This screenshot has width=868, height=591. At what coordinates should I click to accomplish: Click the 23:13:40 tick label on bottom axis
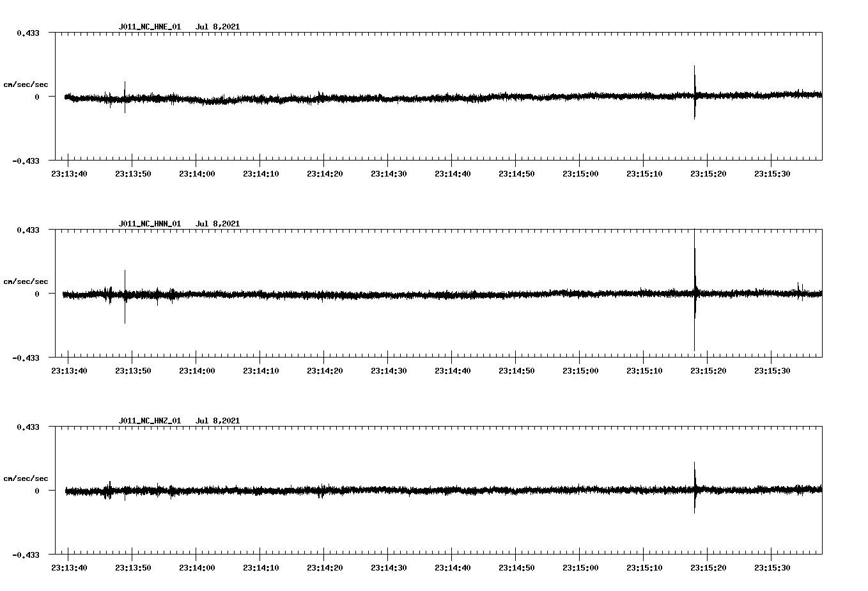point(70,567)
